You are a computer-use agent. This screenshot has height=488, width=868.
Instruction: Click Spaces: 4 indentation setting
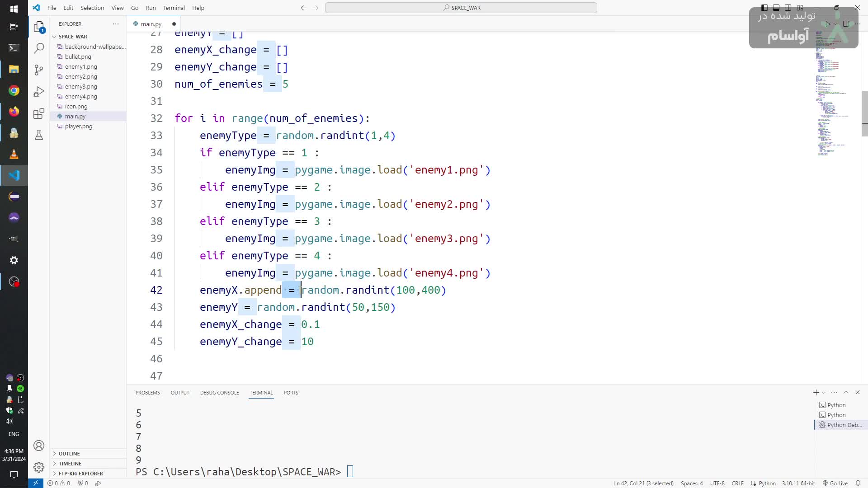tap(691, 483)
